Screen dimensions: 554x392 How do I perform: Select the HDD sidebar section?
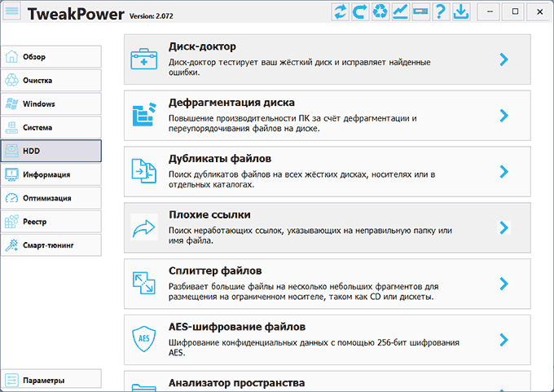pos(51,151)
